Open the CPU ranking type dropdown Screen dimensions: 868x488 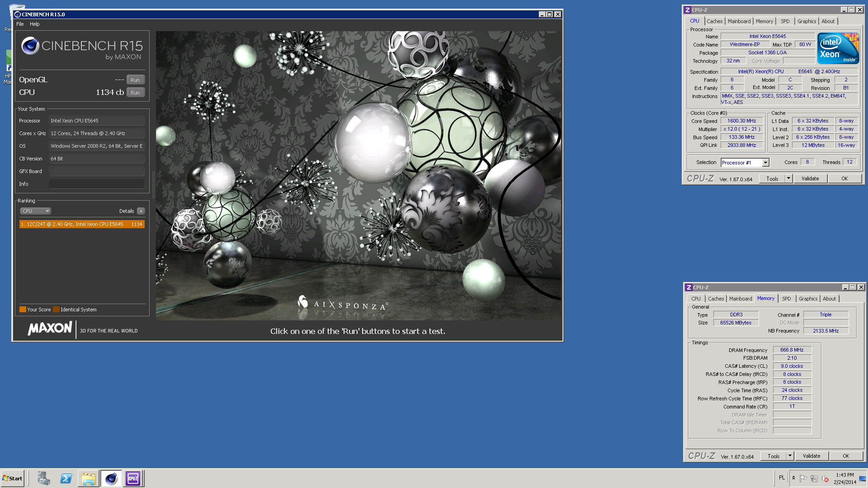point(35,211)
